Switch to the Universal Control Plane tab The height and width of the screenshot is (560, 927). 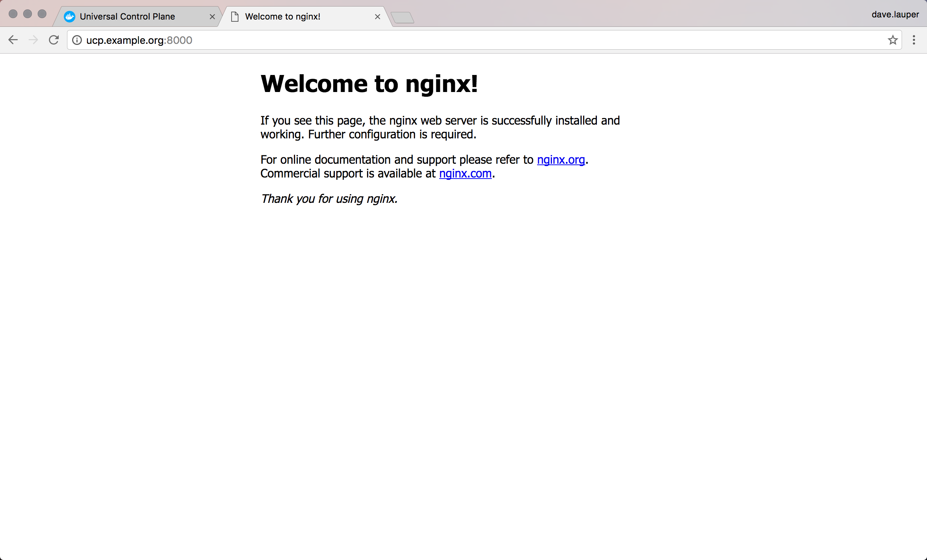pyautogui.click(x=127, y=17)
